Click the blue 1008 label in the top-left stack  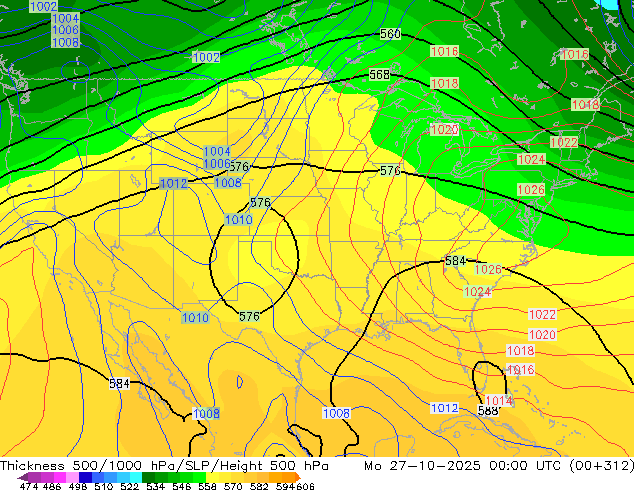[x=65, y=42]
